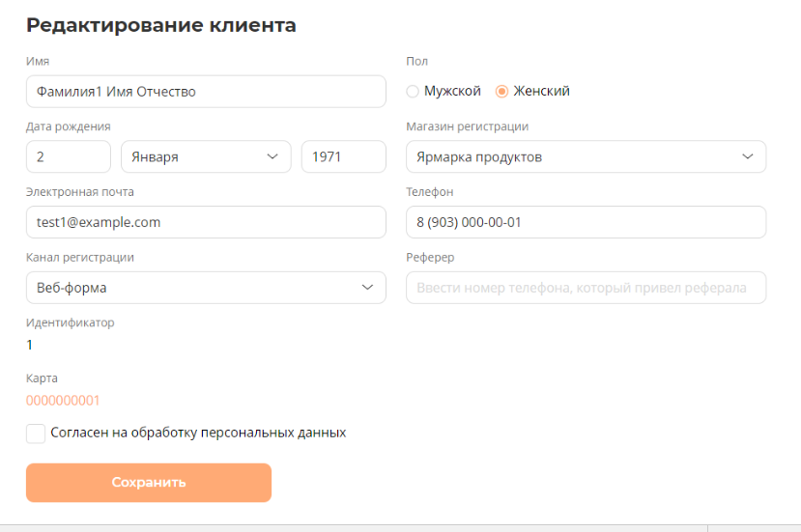Screen dimensions: 801x532
Task: Click the chevron arrow in Магазин регистрации field
Action: [x=747, y=156]
